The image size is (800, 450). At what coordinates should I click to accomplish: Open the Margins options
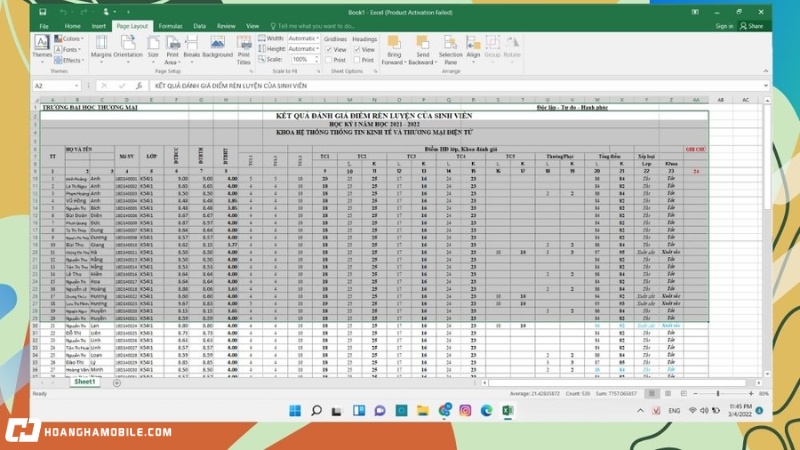[101, 49]
